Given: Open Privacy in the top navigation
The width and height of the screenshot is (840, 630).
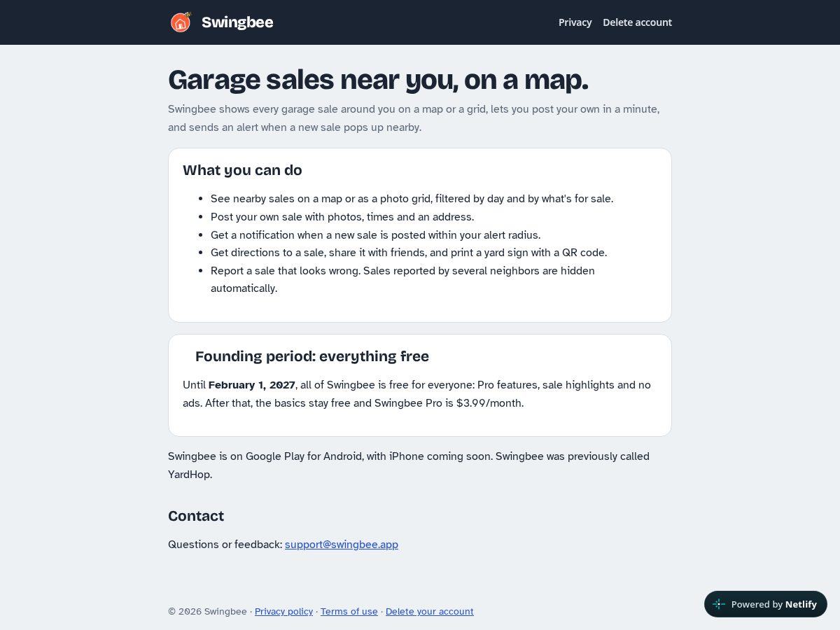Looking at the screenshot, I should coord(575,22).
